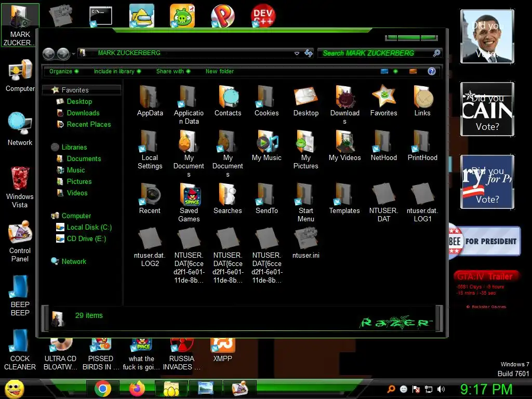The height and width of the screenshot is (399, 532).
Task: Open the Organize menu
Action: [x=64, y=71]
